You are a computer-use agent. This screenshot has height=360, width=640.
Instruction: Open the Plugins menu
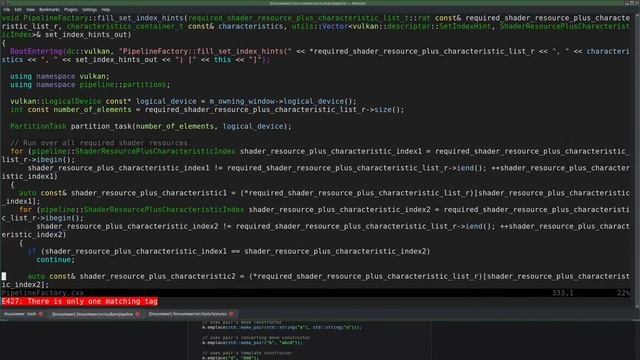[71, 9]
